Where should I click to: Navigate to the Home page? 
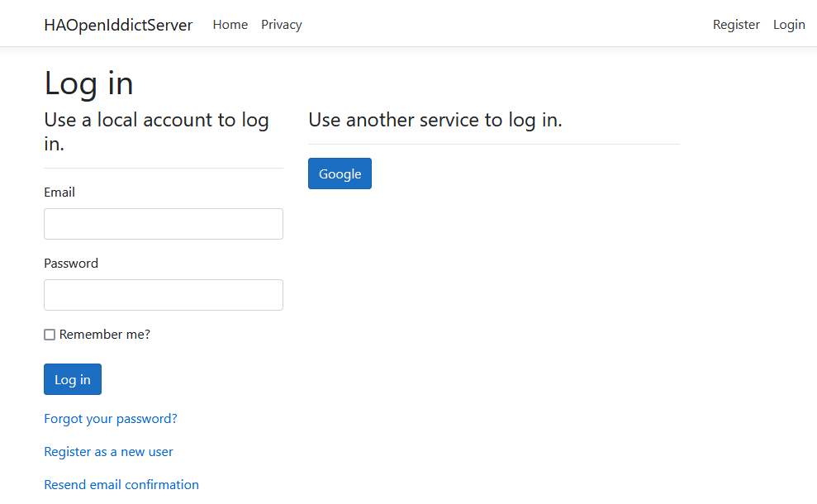pyautogui.click(x=230, y=24)
